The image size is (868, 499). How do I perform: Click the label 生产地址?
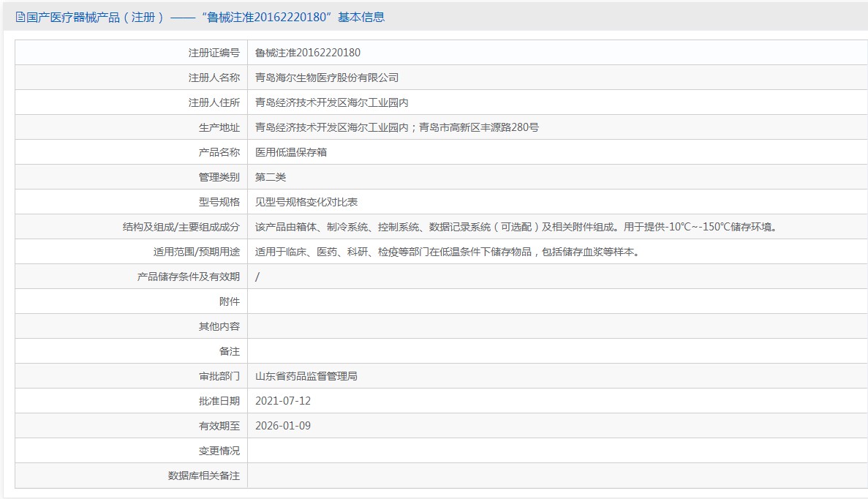click(x=219, y=127)
